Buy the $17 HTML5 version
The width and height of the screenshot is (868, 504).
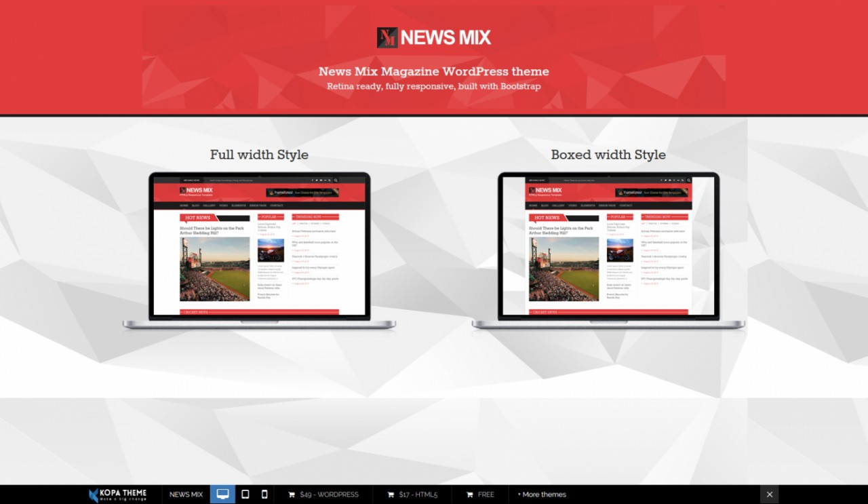[413, 495]
